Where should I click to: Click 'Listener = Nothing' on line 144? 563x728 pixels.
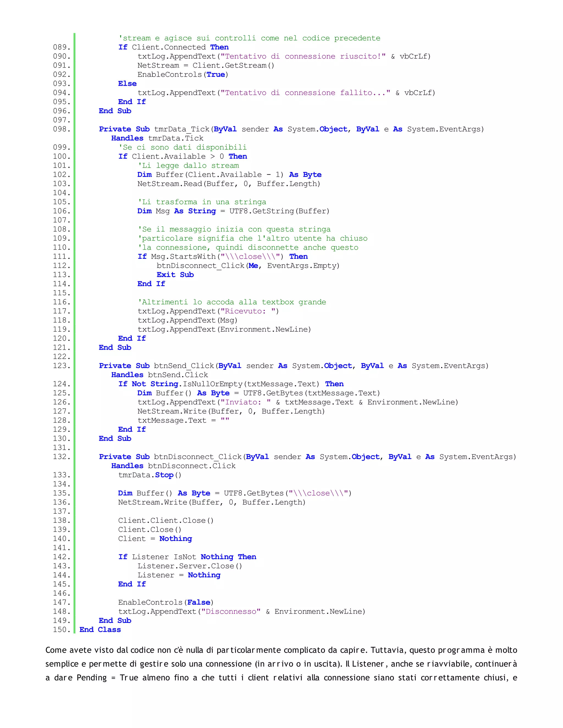pos(179,575)
